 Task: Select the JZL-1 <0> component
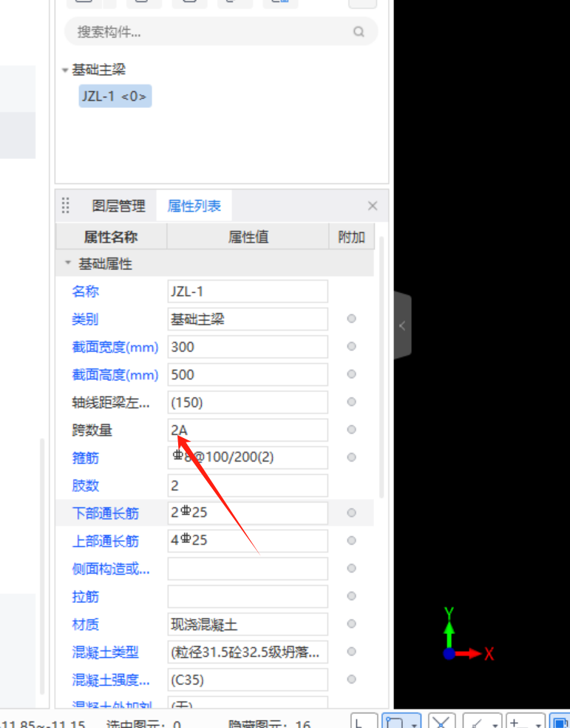coord(115,96)
